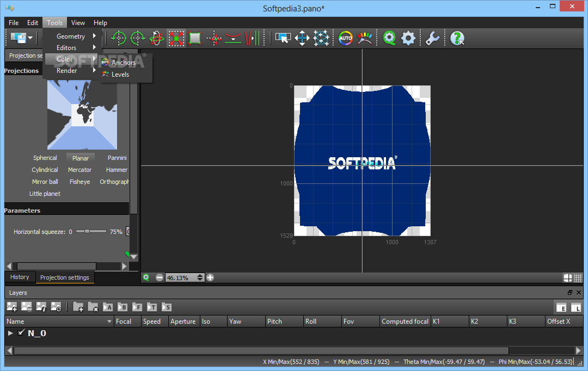Click the Remove image icon in Layers toolbar

(26, 307)
